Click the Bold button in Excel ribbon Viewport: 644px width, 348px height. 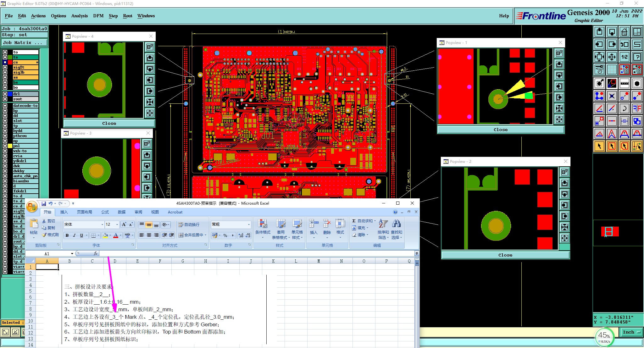[x=67, y=235]
